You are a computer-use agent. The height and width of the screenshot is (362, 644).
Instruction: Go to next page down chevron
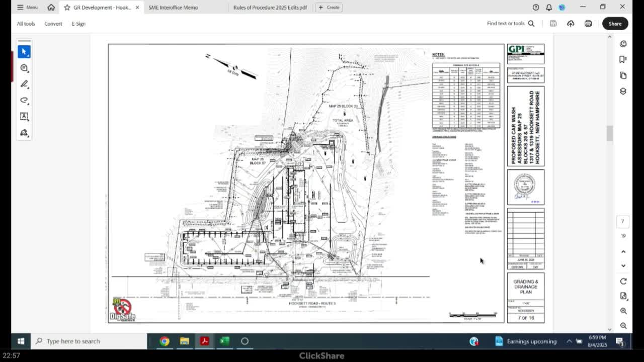point(623,265)
